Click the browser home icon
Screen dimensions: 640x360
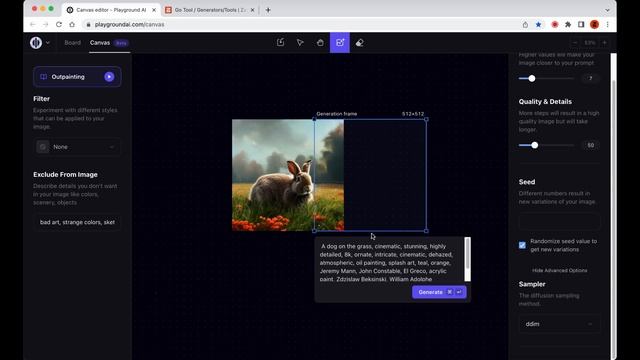(x=72, y=24)
